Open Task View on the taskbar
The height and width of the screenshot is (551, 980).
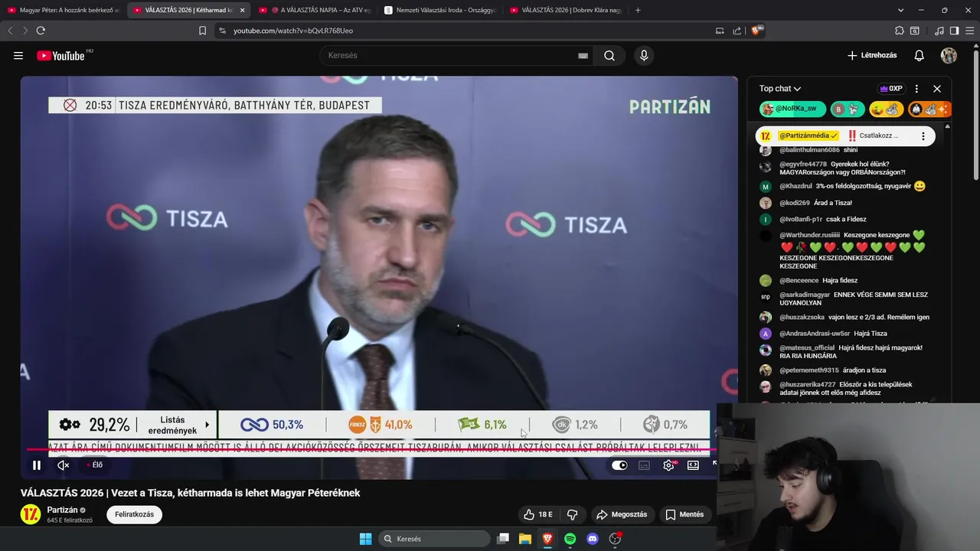click(503, 539)
